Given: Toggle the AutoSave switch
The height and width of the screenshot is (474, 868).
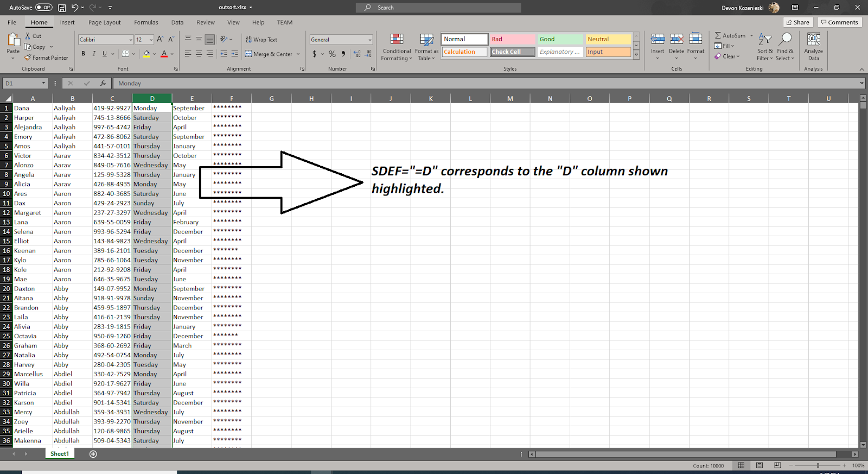Looking at the screenshot, I should pyautogui.click(x=44, y=8).
